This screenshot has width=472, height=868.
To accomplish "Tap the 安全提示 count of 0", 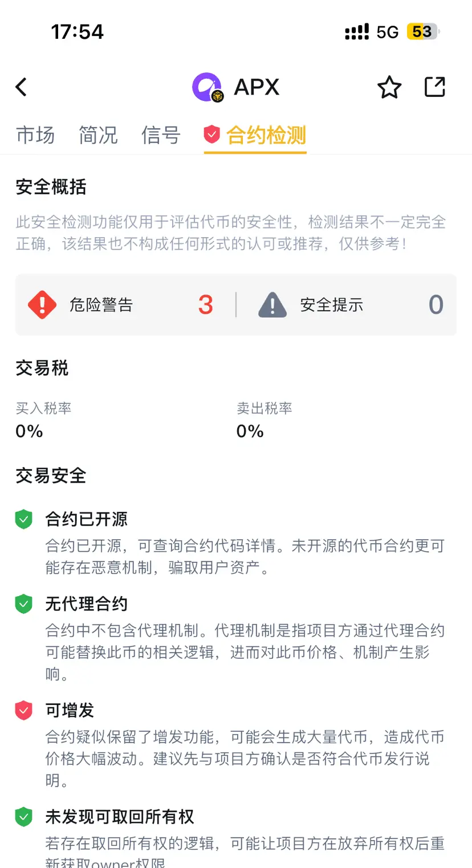I will [x=436, y=305].
